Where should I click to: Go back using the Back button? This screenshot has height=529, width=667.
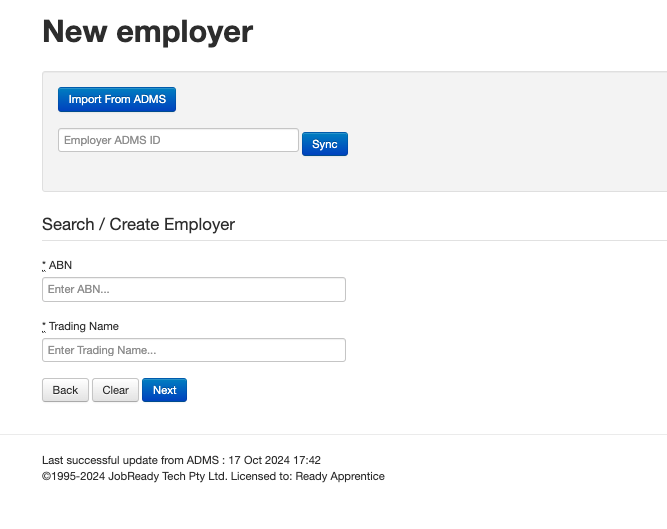point(65,390)
